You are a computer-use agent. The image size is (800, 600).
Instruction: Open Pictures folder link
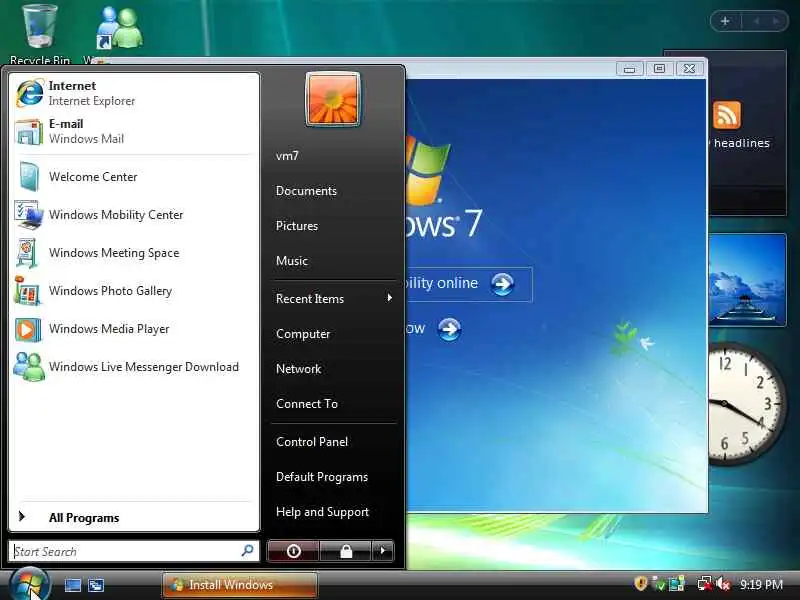(296, 226)
